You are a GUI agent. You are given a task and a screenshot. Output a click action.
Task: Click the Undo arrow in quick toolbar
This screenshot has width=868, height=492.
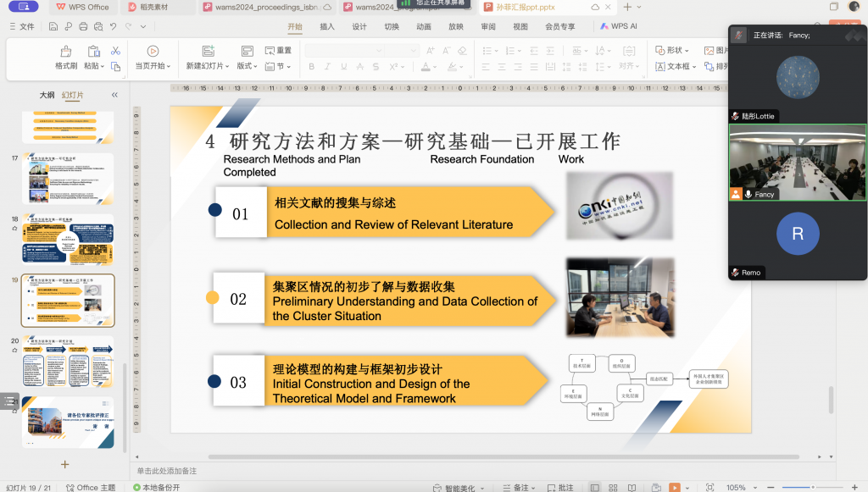[113, 26]
